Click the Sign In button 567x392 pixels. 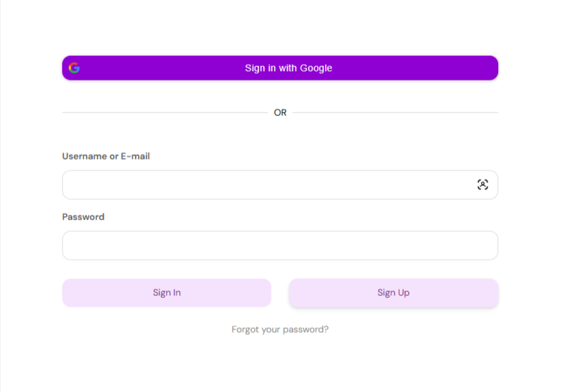point(167,292)
